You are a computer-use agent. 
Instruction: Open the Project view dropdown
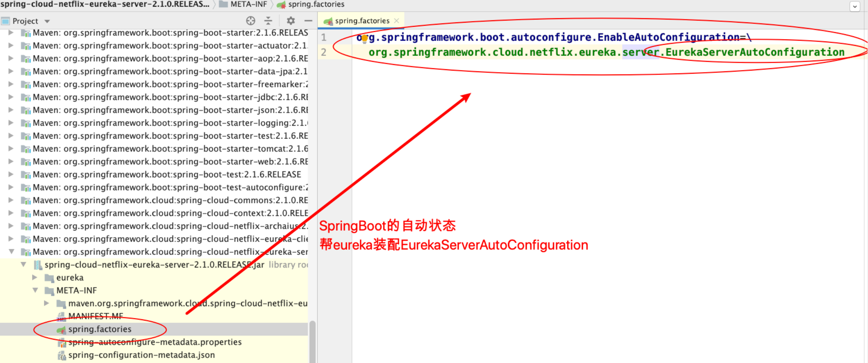click(x=47, y=21)
